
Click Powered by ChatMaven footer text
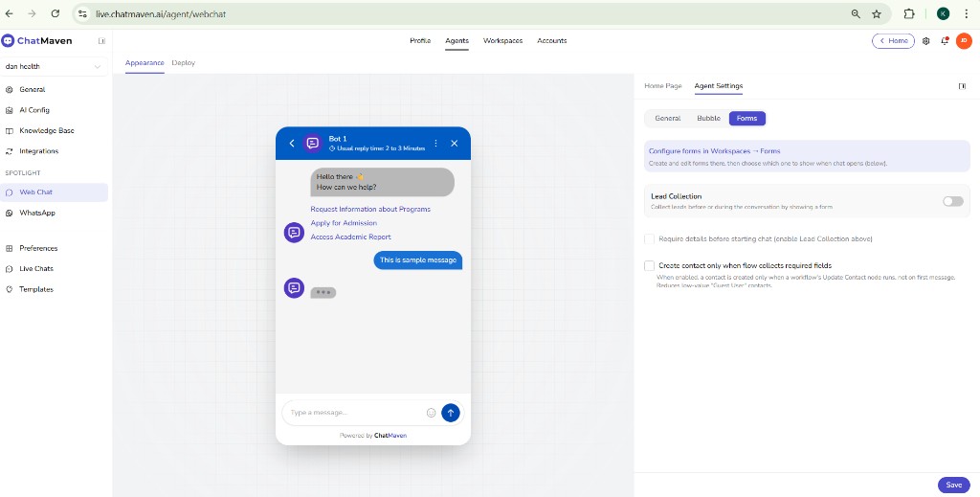pos(373,436)
